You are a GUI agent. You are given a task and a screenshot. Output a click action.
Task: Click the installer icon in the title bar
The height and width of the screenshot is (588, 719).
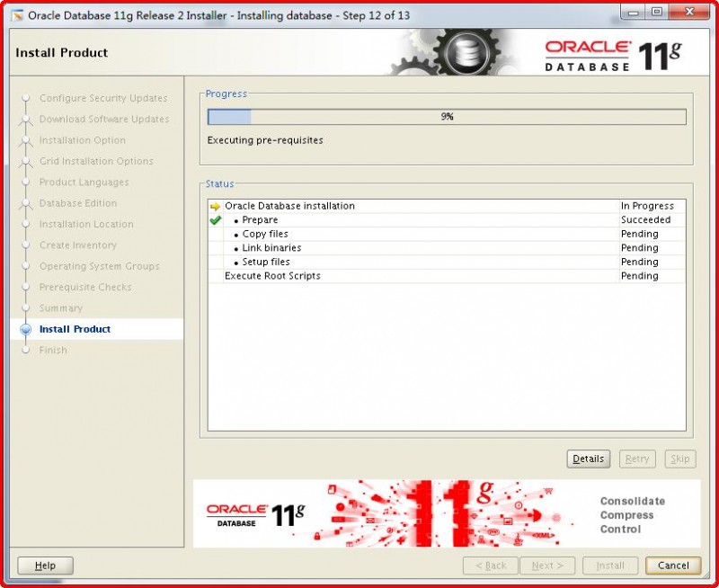pos(14,13)
